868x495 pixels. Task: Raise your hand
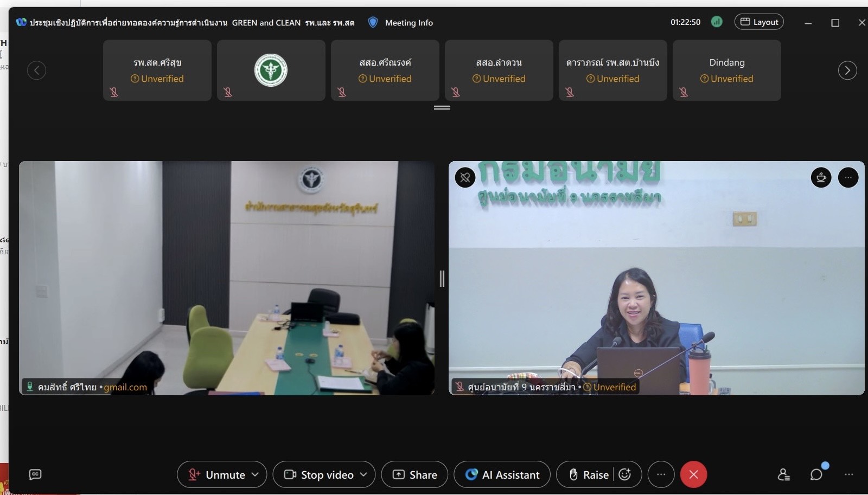(589, 474)
